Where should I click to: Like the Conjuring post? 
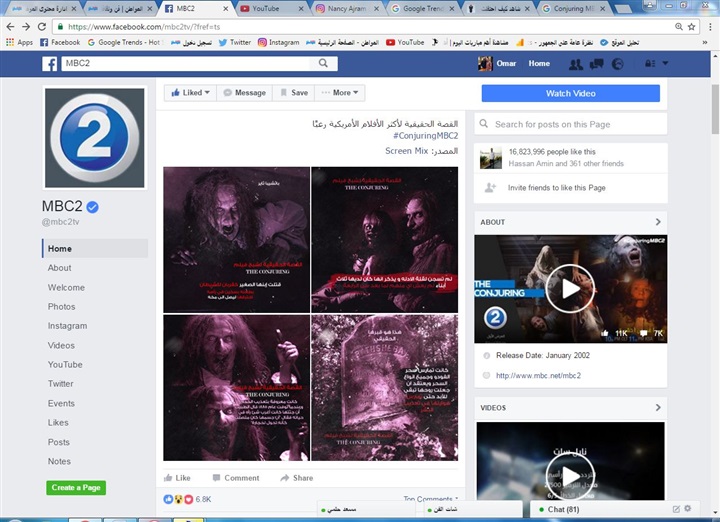coord(177,478)
